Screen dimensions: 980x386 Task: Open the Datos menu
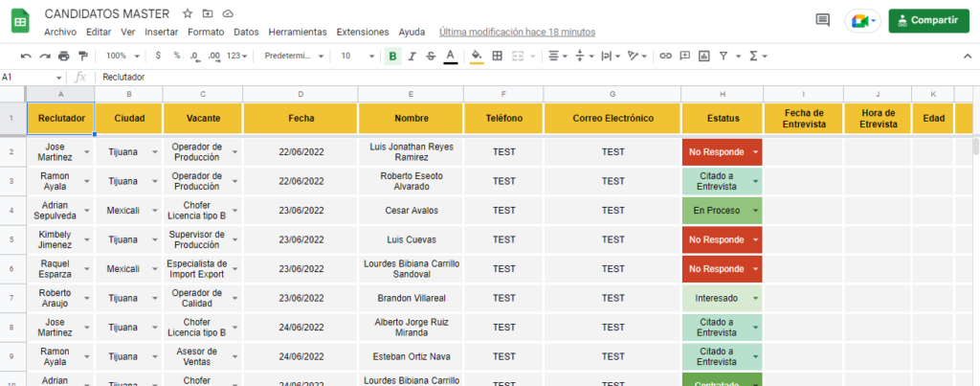246,32
